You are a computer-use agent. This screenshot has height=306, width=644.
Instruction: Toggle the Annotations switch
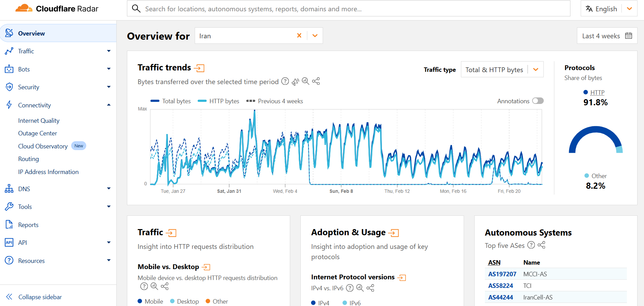click(x=538, y=101)
